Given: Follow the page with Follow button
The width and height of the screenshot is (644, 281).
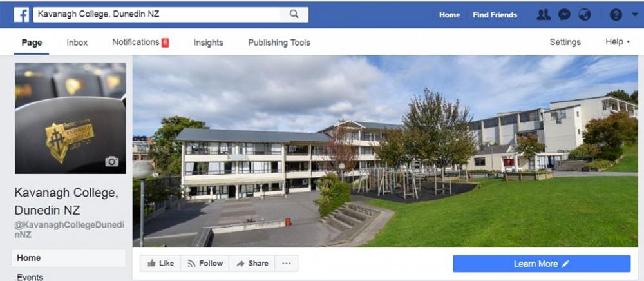Looking at the screenshot, I should [x=205, y=264].
